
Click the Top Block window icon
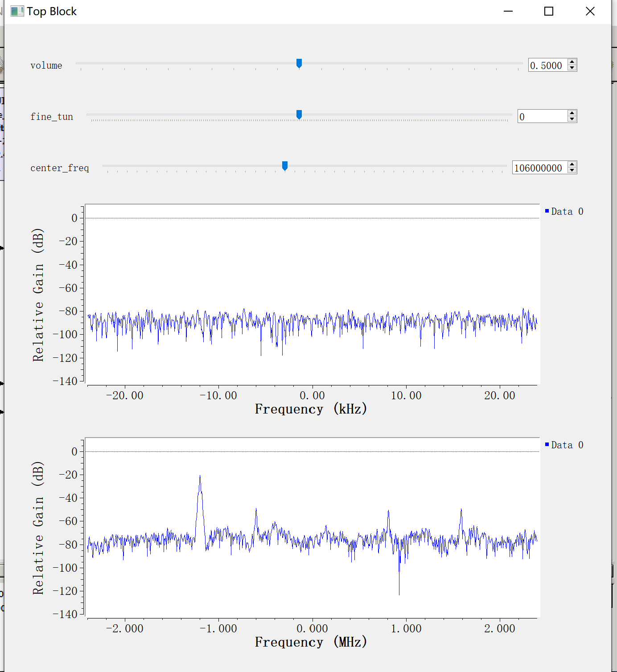(17, 11)
